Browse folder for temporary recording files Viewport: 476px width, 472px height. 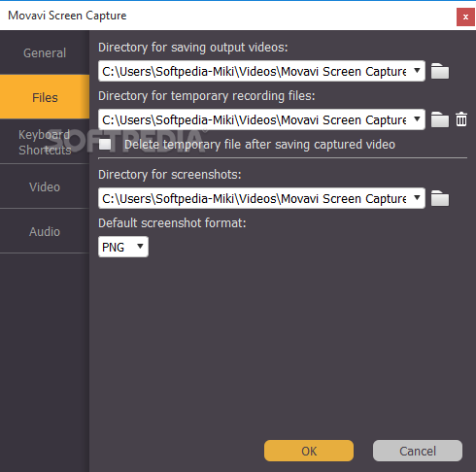(440, 119)
